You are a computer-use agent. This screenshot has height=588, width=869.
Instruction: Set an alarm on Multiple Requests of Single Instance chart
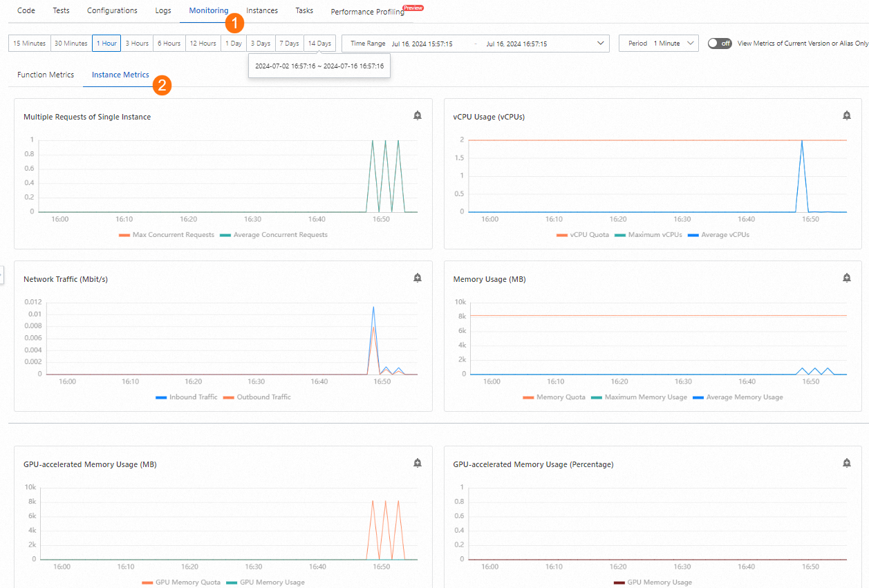click(418, 115)
